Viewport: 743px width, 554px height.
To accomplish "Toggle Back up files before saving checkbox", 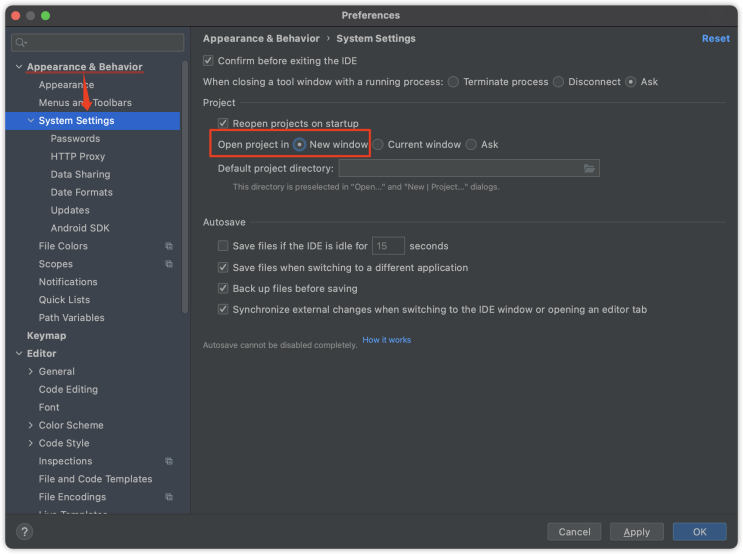I will click(223, 288).
